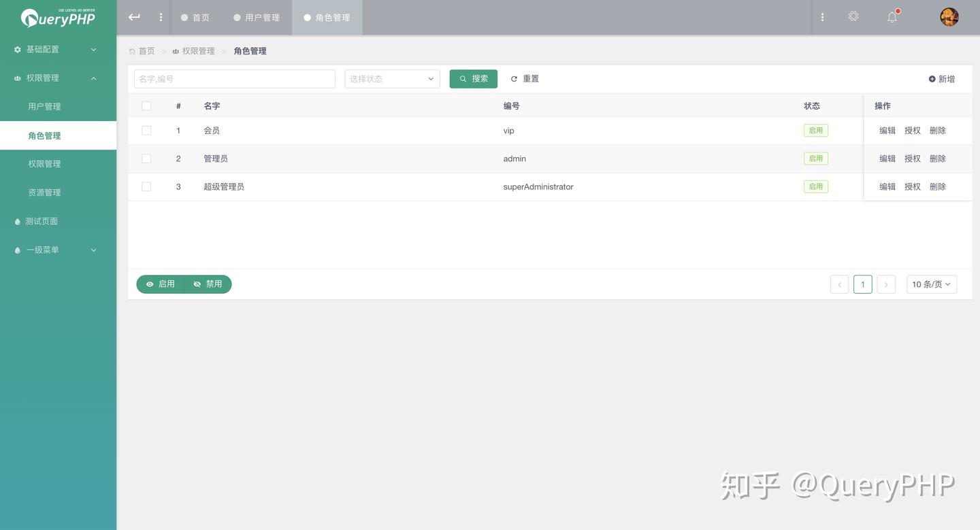This screenshot has width=980, height=530.
Task: Click 授权 for the 会员 row
Action: point(913,131)
